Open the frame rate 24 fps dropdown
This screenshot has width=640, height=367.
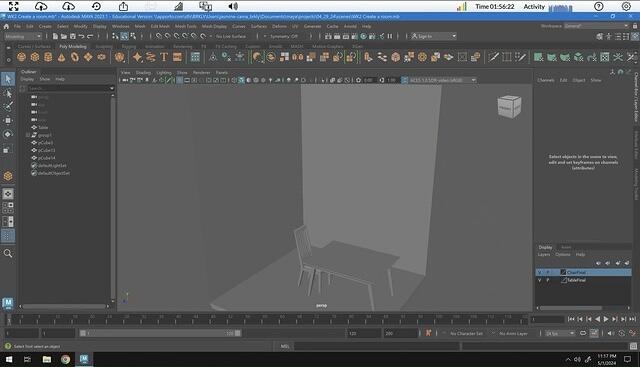click(560, 333)
